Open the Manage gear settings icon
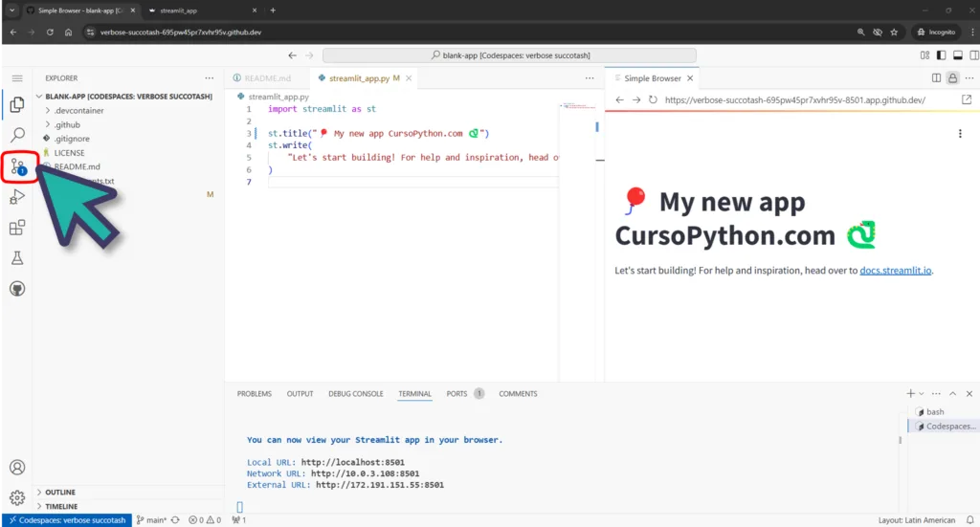The image size is (980, 527). [17, 497]
